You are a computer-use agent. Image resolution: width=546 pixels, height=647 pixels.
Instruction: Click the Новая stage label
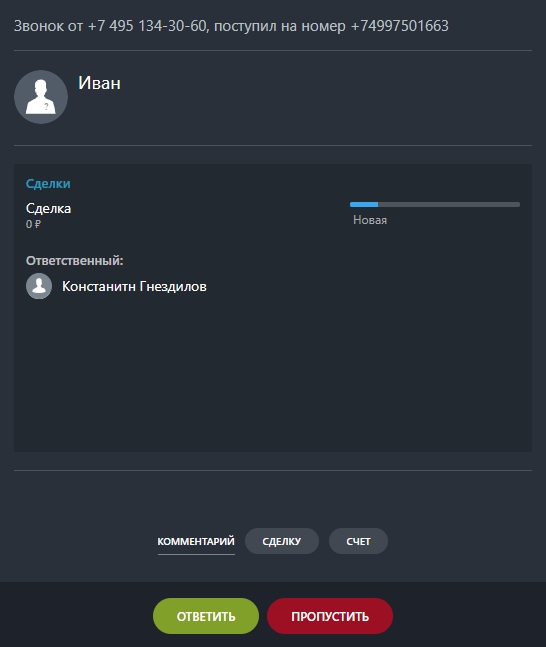pos(370,220)
